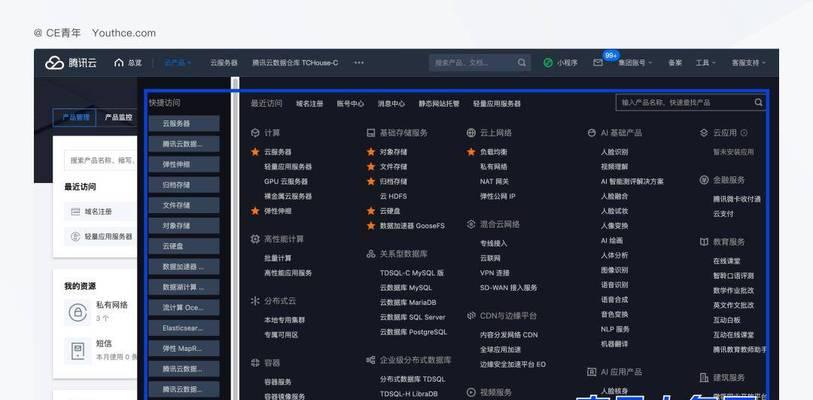Image resolution: width=813 pixels, height=400 pixels.
Task: Click Elasticsear... quick access button
Action: tap(184, 328)
